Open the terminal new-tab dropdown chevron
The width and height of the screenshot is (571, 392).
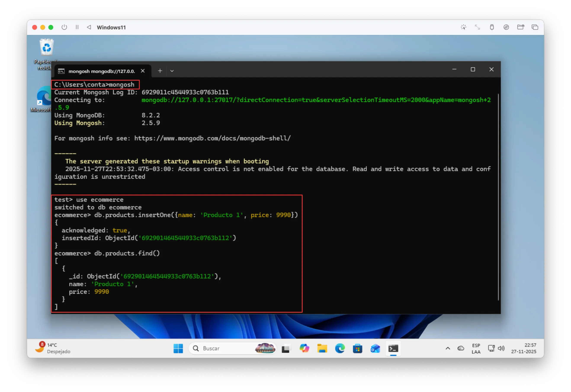[172, 71]
